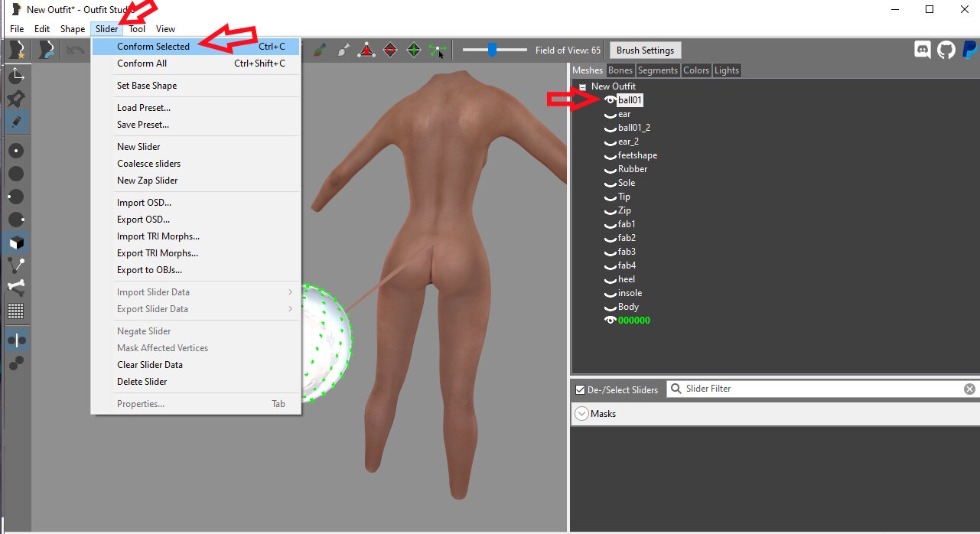980x534 pixels.
Task: Click the plain dark circle icon
Action: point(16,174)
